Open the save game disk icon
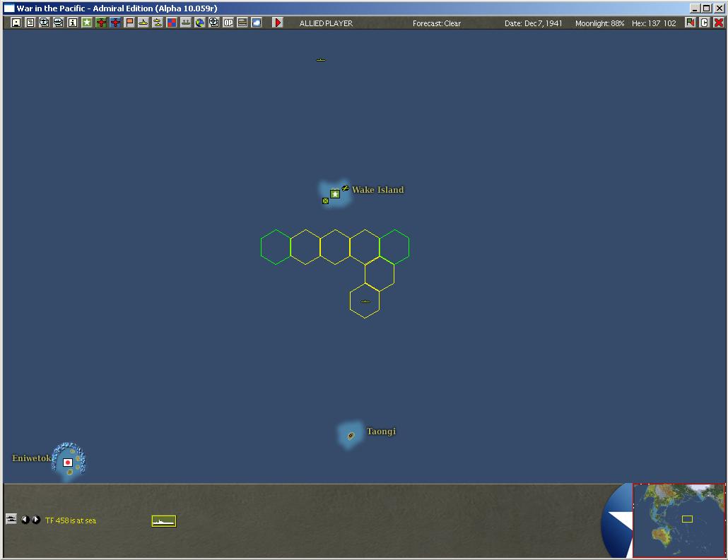Image resolution: width=728 pixels, height=560 pixels. [x=16, y=23]
